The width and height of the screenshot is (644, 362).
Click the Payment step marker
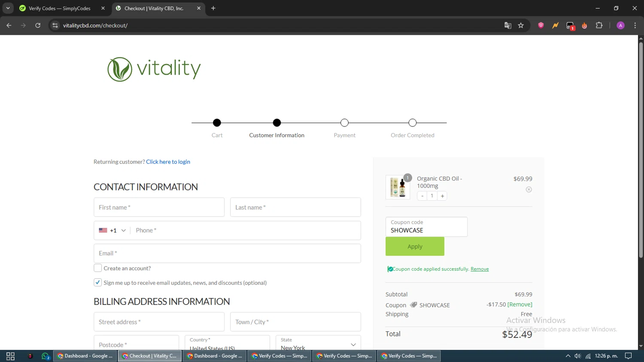point(344,123)
